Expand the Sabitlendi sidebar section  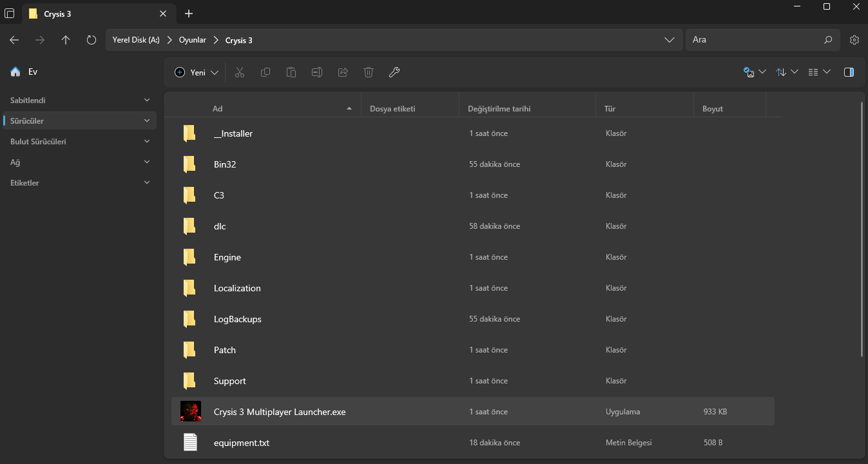[147, 100]
